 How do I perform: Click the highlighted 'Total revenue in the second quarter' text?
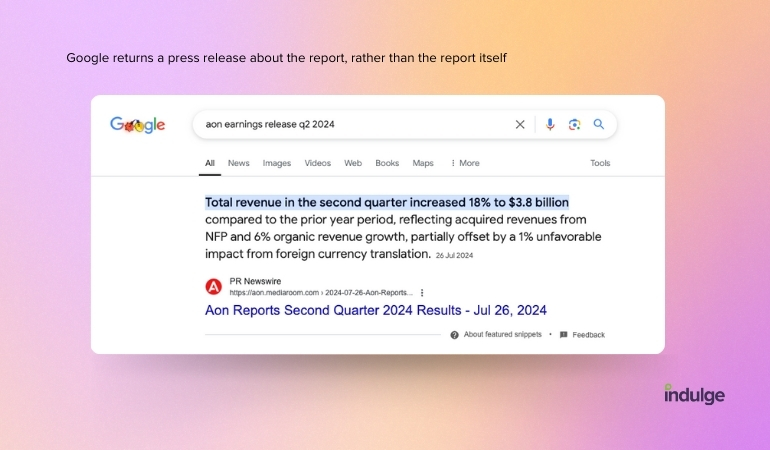pyautogui.click(x=387, y=202)
